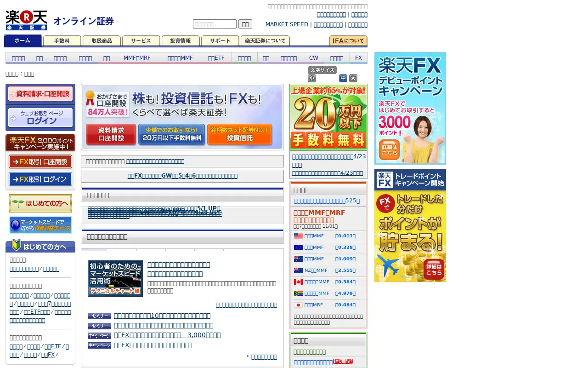Open the MARKET SPEED link
Image resolution: width=588 pixels, height=368 pixels.
[287, 24]
